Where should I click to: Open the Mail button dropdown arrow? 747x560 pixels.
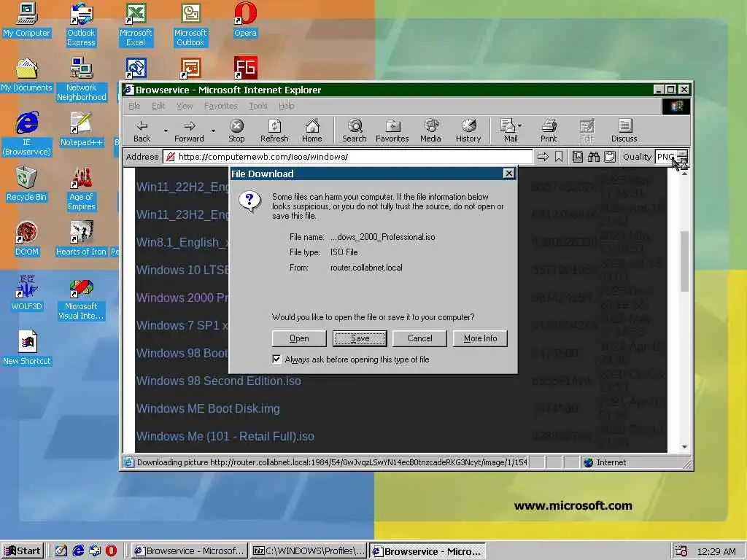(x=519, y=125)
